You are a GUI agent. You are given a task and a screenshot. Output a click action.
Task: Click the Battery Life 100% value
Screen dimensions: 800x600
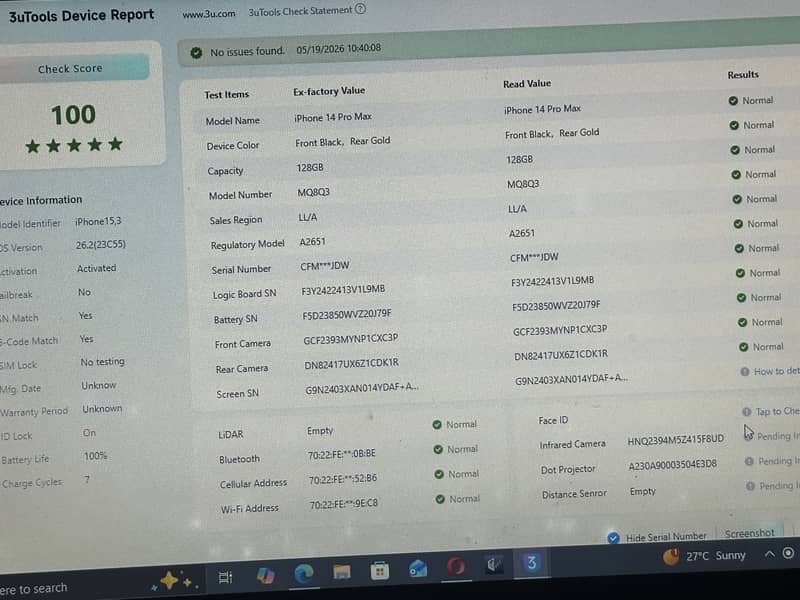coord(95,456)
